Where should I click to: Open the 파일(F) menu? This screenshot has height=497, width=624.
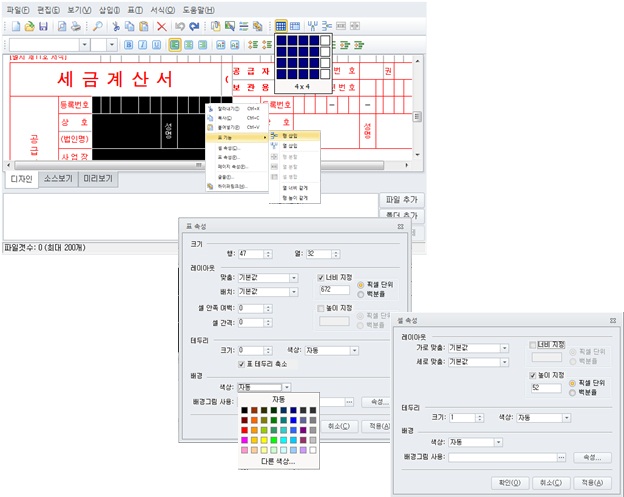[18, 10]
